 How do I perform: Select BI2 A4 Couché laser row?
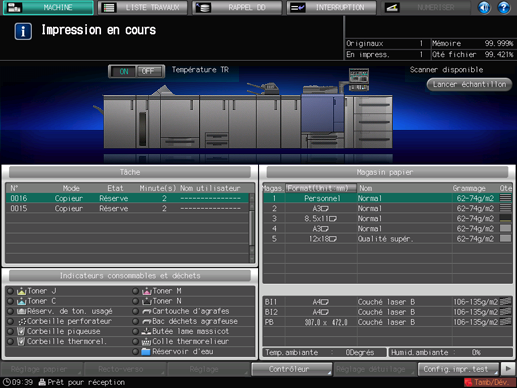(387, 312)
